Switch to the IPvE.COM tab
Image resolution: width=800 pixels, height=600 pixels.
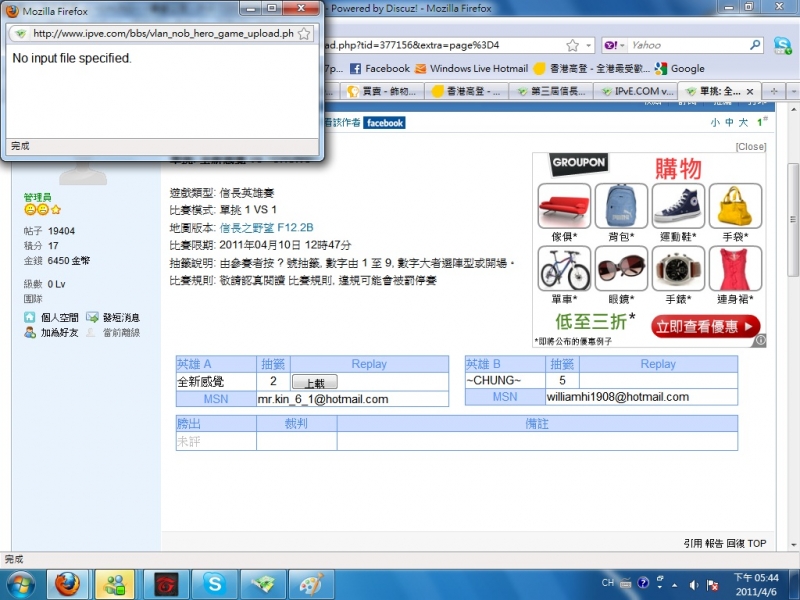(640, 90)
